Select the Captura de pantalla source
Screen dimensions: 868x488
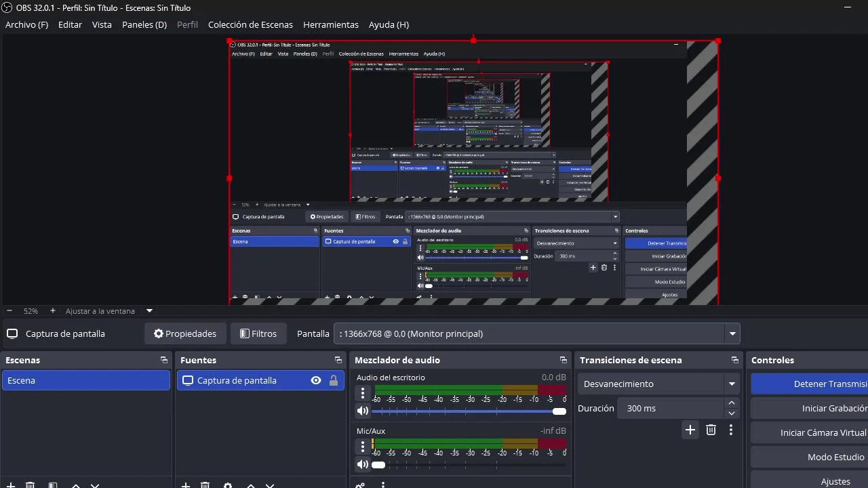(x=260, y=380)
